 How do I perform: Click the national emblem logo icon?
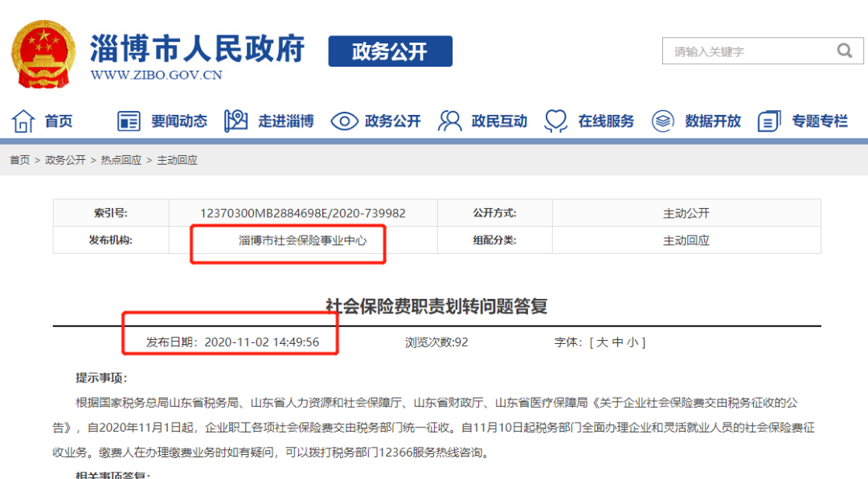click(42, 51)
